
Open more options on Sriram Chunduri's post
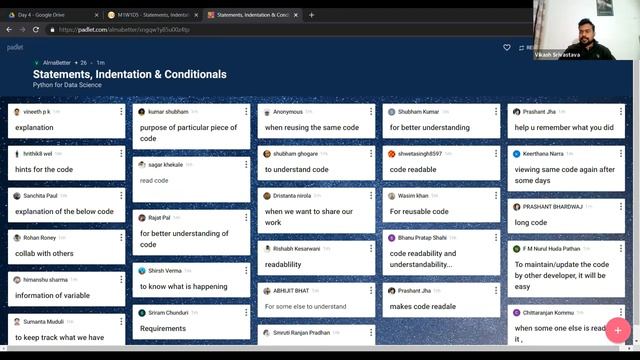point(246,313)
